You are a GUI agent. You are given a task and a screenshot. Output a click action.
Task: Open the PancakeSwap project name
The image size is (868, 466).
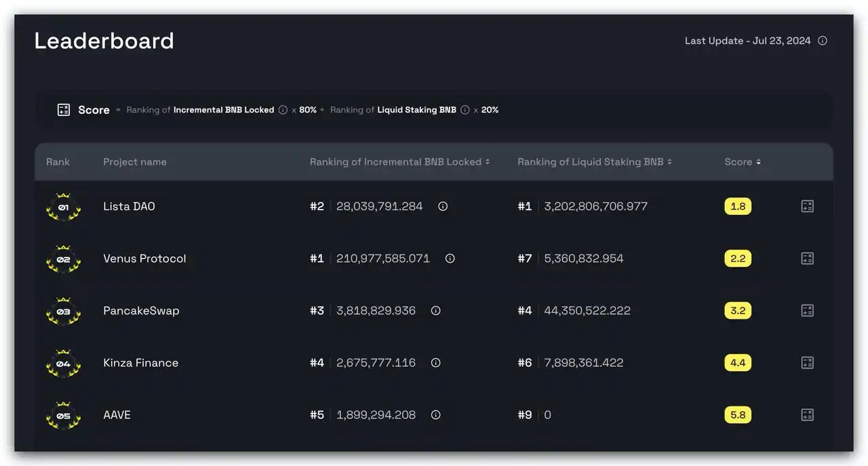[141, 311]
